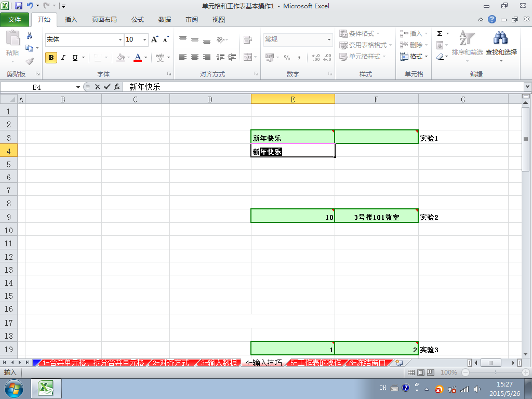Decrease font size with small A icon
This screenshot has width=532, height=399.
click(x=166, y=39)
